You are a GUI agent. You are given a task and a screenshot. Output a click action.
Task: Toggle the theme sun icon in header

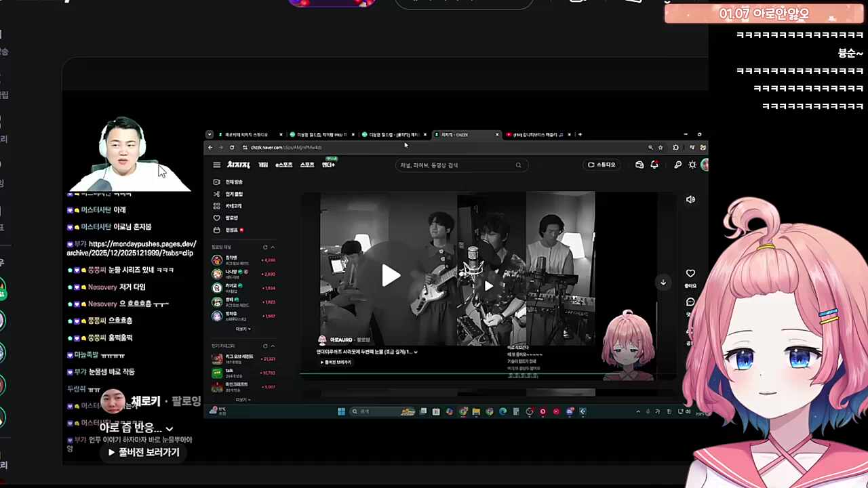[692, 165]
